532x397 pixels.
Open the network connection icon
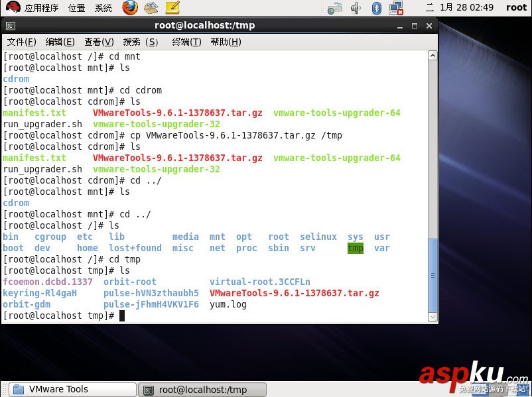click(396, 8)
